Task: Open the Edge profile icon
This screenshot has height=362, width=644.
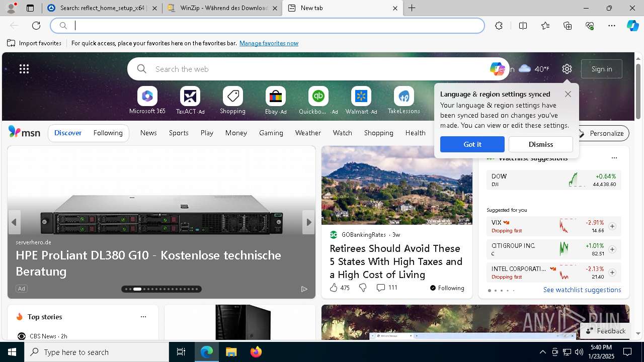Action: pyautogui.click(x=11, y=8)
